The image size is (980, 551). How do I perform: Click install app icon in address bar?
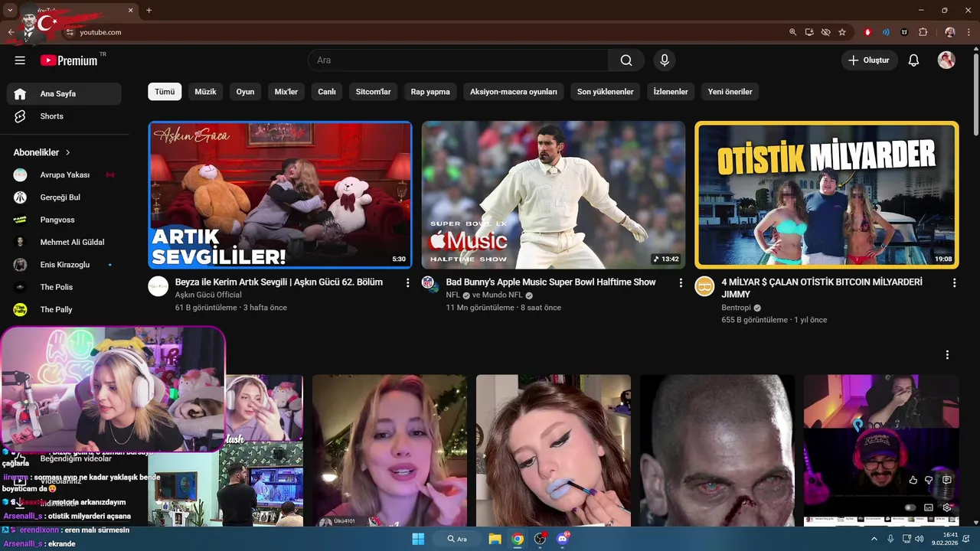point(809,32)
